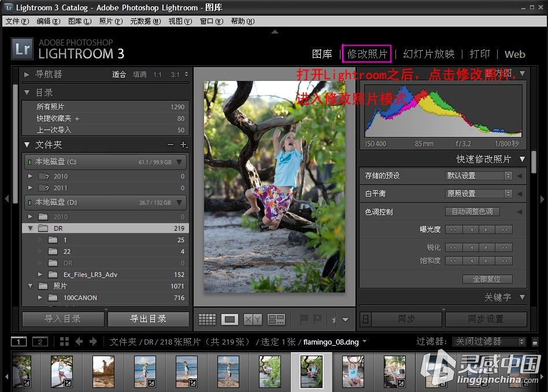Open the 帮助(H) menu
Viewport: 548px width, 392px height.
tap(243, 21)
